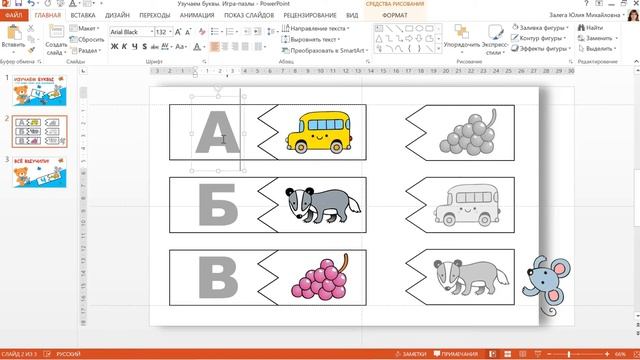The image size is (640, 360).
Task: Select the down arrow shape in the gallery
Action: pyautogui.click(x=419, y=39)
